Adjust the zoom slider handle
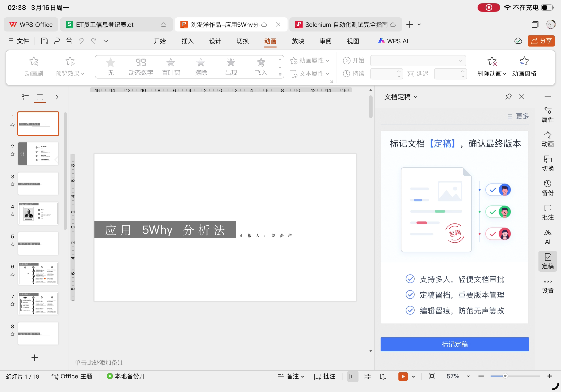561x392 pixels. click(505, 376)
